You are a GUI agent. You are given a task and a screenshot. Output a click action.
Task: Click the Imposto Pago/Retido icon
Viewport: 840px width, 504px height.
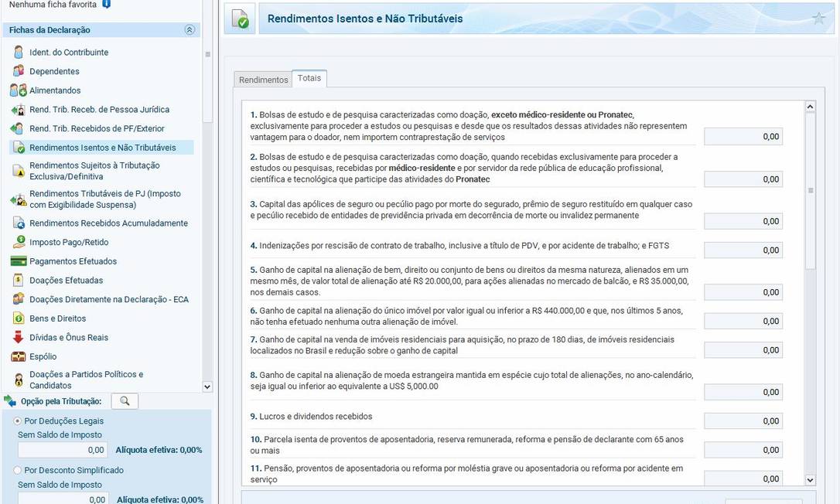[x=17, y=241]
